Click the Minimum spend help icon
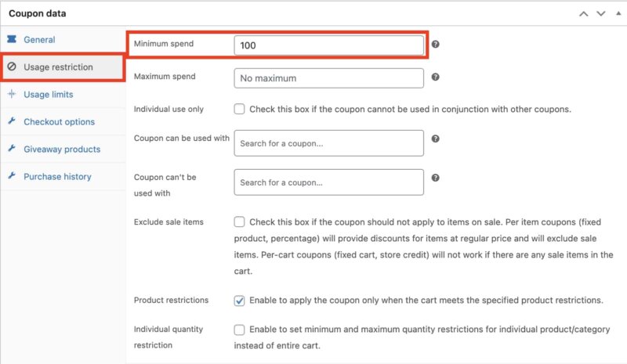Screen dimensions: 627x364 tap(436, 45)
